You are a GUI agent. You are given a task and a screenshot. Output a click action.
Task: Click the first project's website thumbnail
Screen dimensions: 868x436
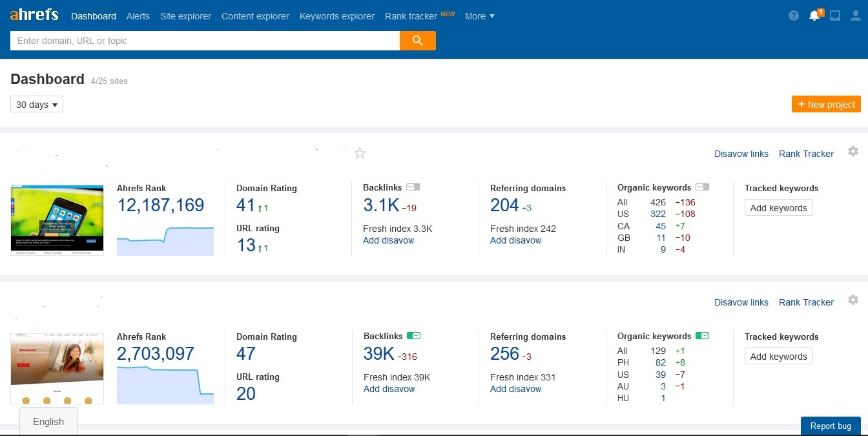click(57, 220)
